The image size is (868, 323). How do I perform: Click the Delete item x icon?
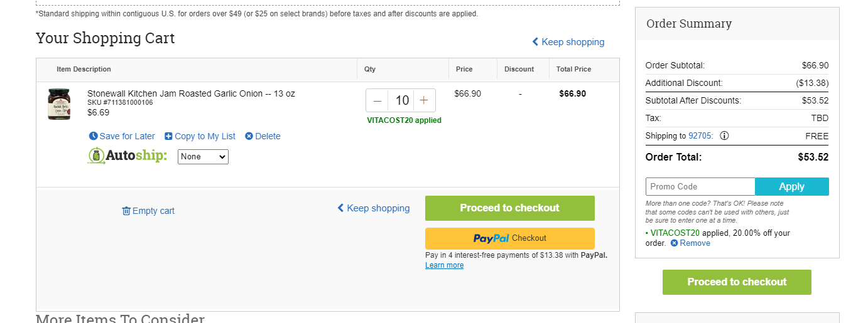[x=249, y=136]
